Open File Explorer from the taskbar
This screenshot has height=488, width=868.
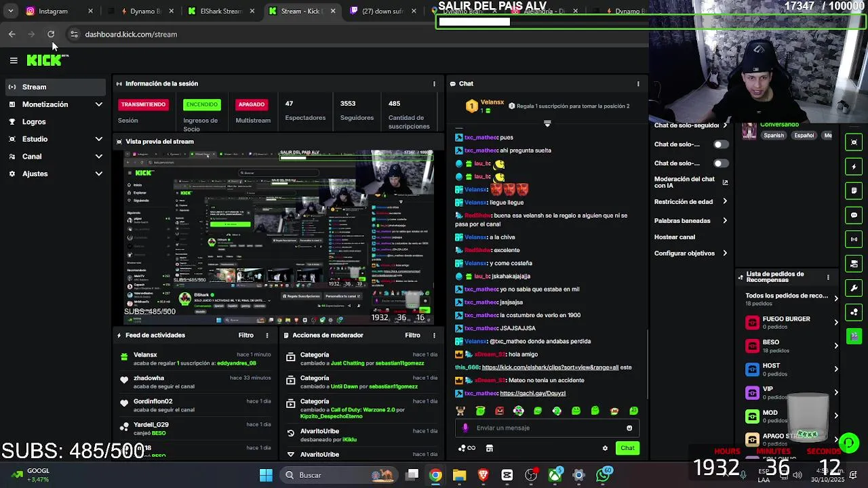click(459, 475)
